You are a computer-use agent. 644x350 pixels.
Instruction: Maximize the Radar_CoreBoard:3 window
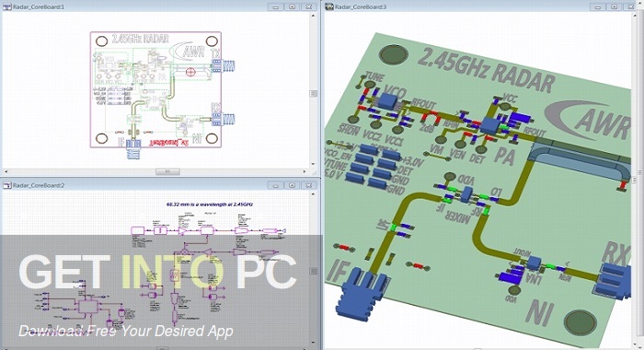tap(615, 6)
